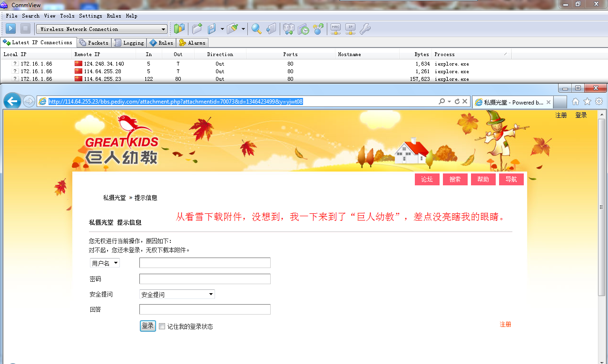Click the 帮助 navigation button

[483, 179]
